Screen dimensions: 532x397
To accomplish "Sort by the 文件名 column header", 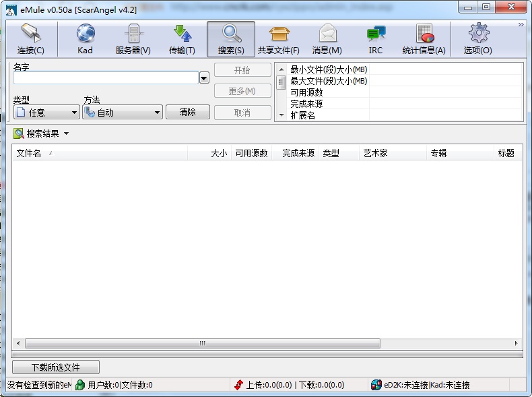I will coord(100,153).
